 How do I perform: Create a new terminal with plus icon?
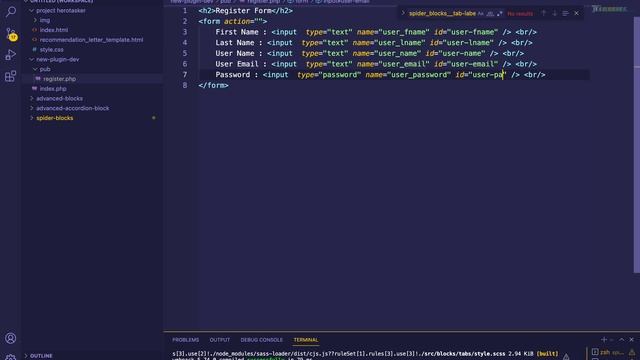604,340
